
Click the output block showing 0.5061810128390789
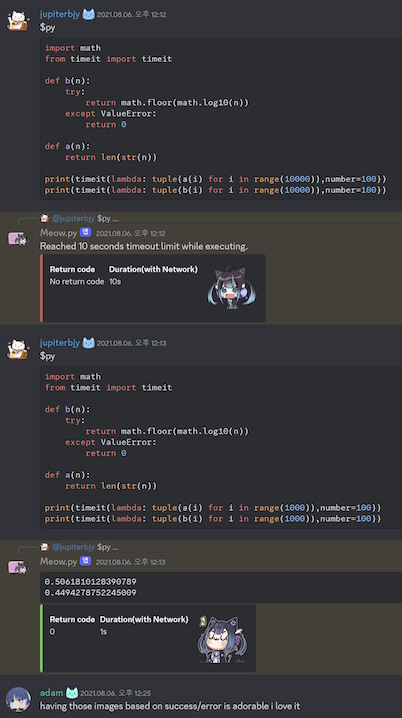(x=221, y=587)
